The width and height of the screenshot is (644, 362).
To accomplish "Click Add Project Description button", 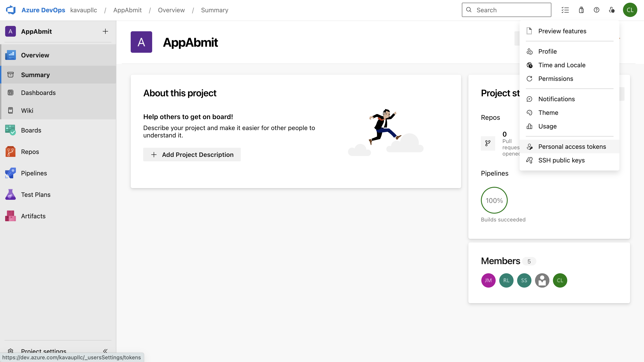I will 192,155.
